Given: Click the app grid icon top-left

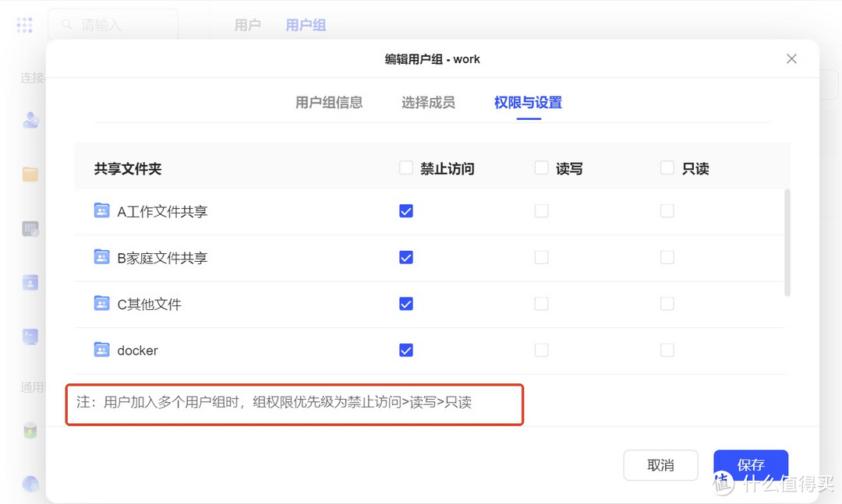Looking at the screenshot, I should click(24, 24).
